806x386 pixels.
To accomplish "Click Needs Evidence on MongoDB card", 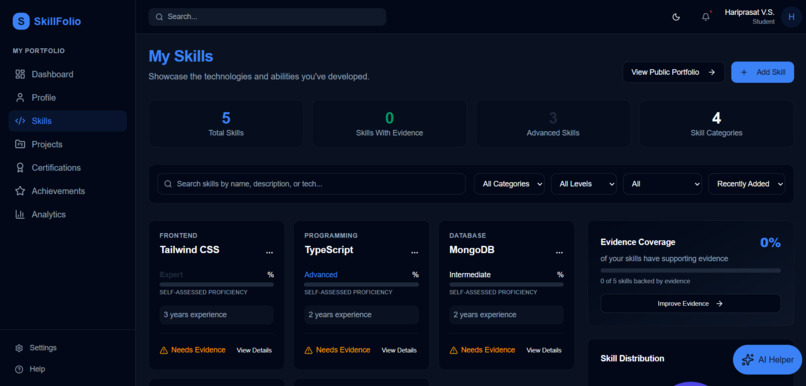I will (482, 350).
